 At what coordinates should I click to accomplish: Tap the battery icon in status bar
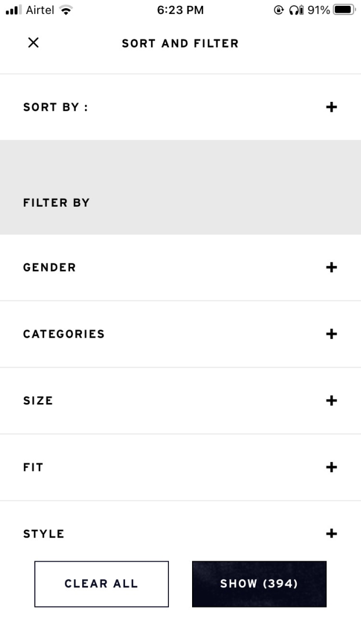tap(344, 10)
